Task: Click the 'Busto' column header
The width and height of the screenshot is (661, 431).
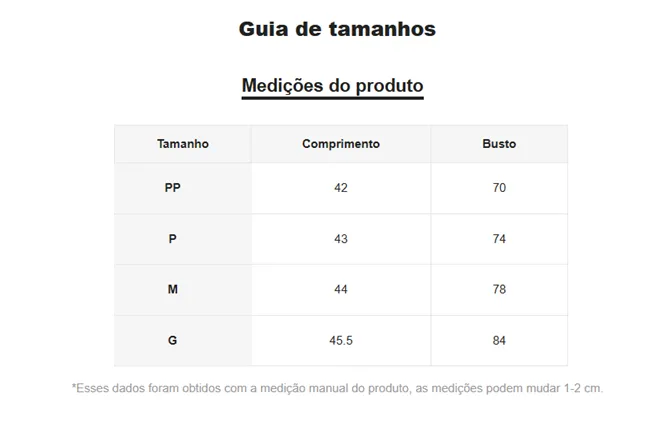Action: click(x=499, y=144)
